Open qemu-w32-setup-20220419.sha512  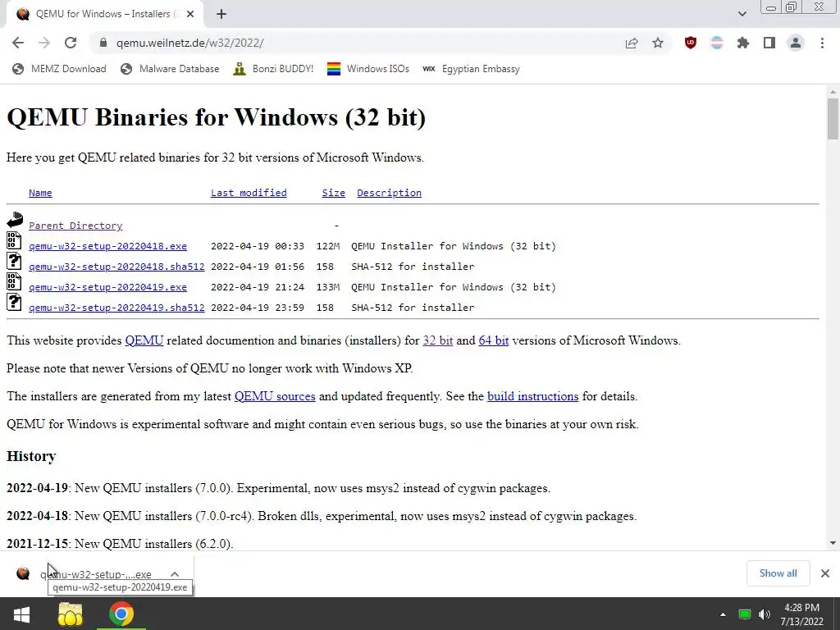pyautogui.click(x=116, y=308)
